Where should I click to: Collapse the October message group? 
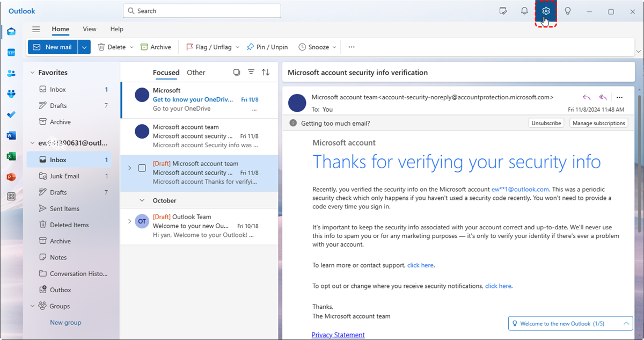coord(142,200)
